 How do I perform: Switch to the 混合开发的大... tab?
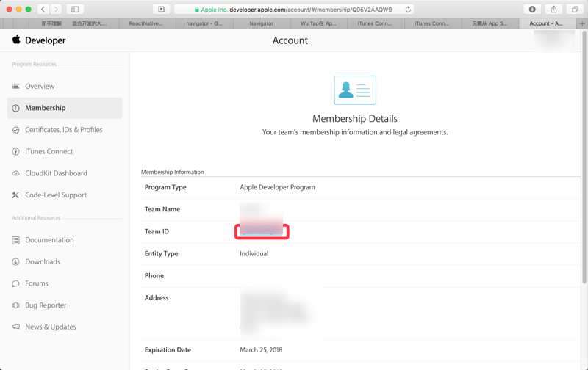click(x=90, y=23)
